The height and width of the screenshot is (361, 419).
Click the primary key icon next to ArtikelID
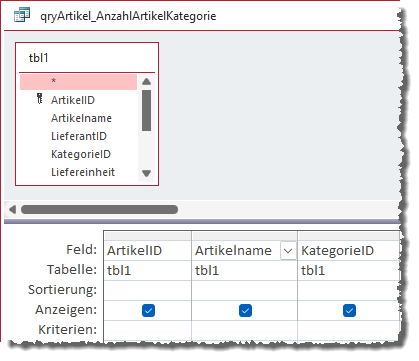[x=40, y=99]
